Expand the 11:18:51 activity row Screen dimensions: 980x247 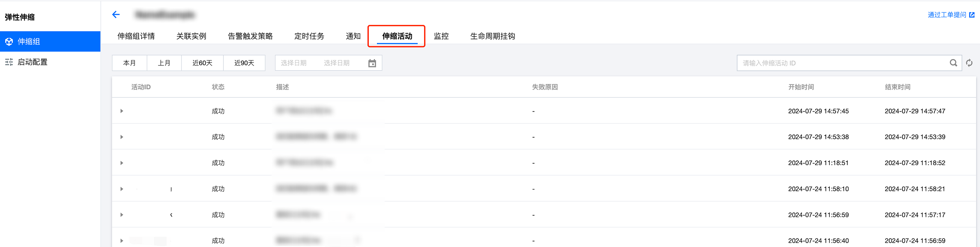[x=122, y=163]
